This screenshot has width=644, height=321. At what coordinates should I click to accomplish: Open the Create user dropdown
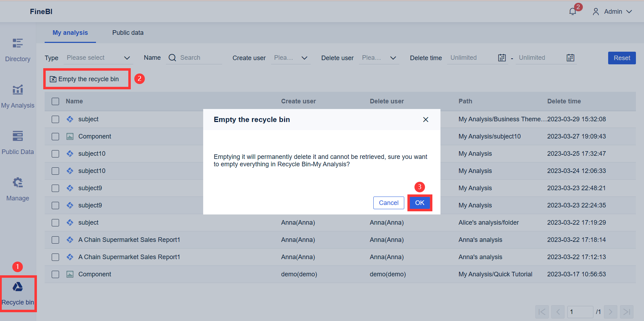tap(291, 58)
